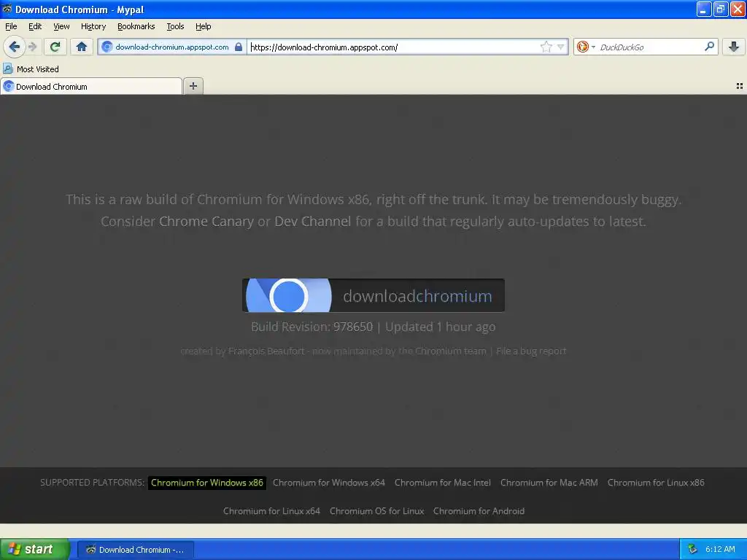Select Chromium for Linux x64

[x=271, y=511]
